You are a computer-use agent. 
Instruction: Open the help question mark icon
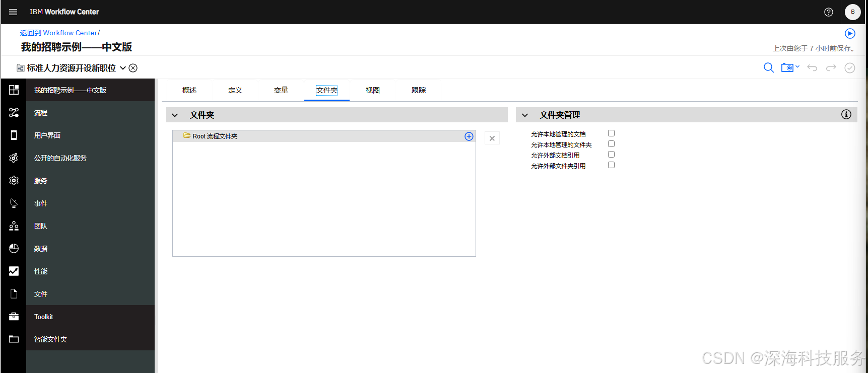pos(829,12)
